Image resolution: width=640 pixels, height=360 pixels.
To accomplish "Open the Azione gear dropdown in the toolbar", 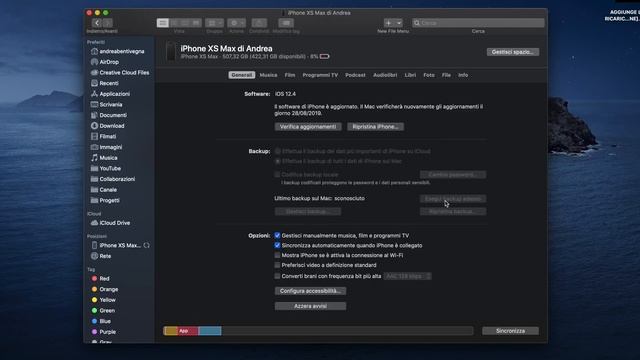I will pos(236,23).
